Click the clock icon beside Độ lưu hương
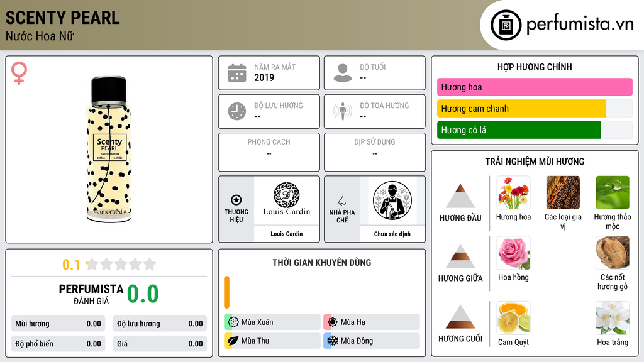644x362 pixels. point(237,111)
